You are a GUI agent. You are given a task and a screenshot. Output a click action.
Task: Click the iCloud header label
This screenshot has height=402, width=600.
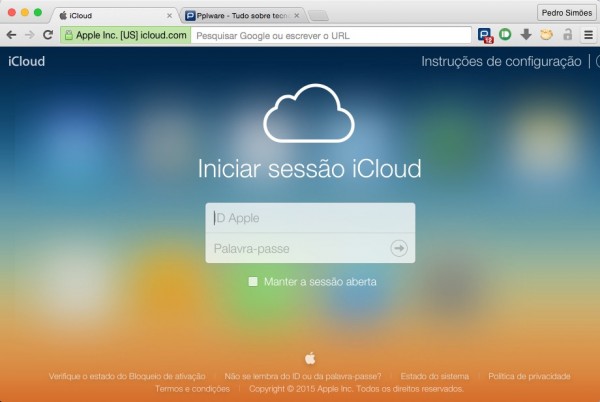27,61
